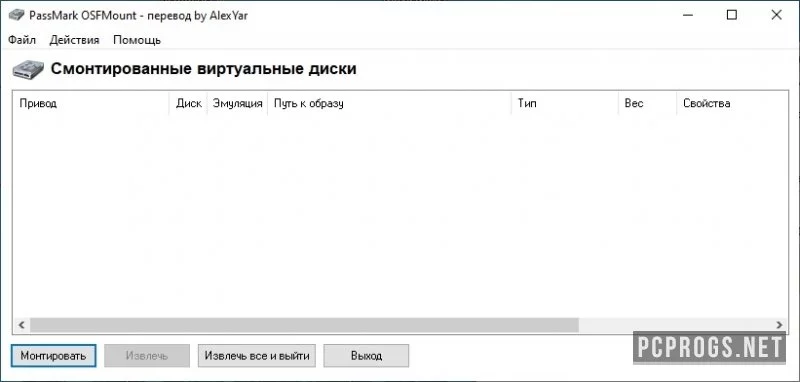Click the horizontal scrollbar right arrow
This screenshot has height=382, width=800.
pyautogui.click(x=779, y=324)
